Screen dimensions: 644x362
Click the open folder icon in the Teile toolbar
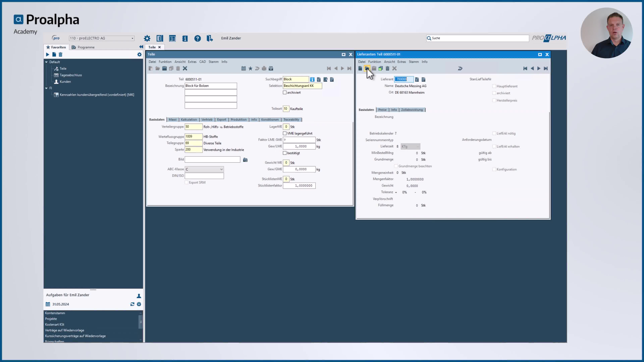(x=157, y=68)
